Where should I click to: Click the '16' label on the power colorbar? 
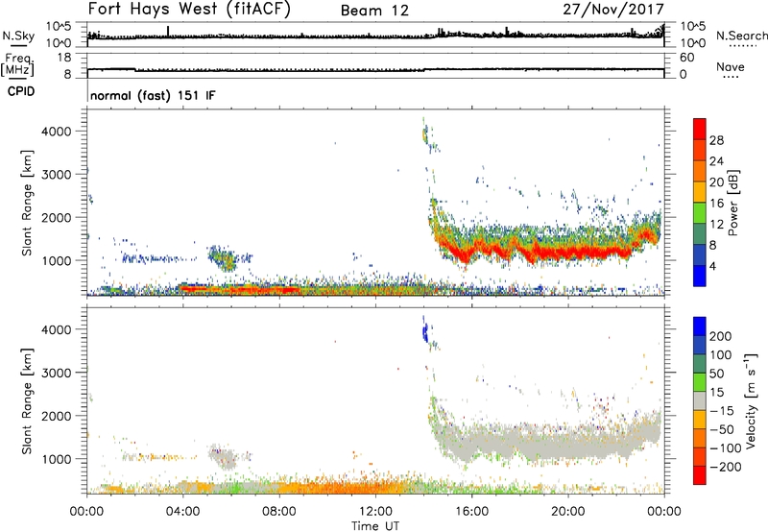pyautogui.click(x=716, y=204)
